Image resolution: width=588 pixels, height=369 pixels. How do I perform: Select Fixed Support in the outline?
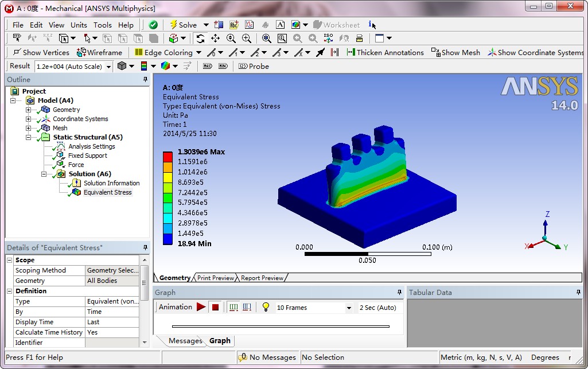click(87, 156)
